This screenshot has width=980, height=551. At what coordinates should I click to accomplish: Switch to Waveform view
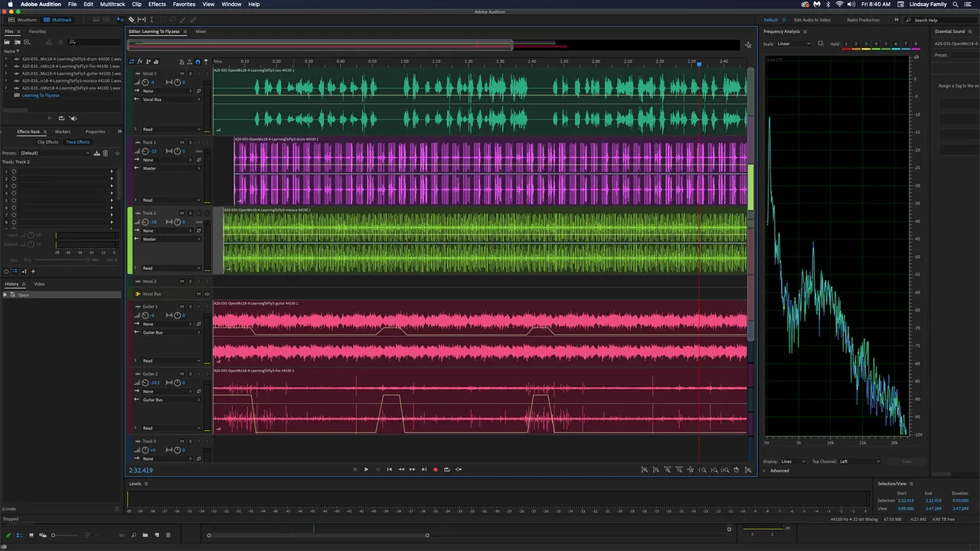22,20
